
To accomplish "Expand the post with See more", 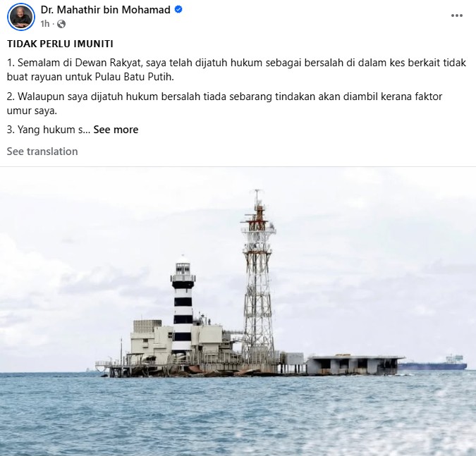I will [116, 130].
